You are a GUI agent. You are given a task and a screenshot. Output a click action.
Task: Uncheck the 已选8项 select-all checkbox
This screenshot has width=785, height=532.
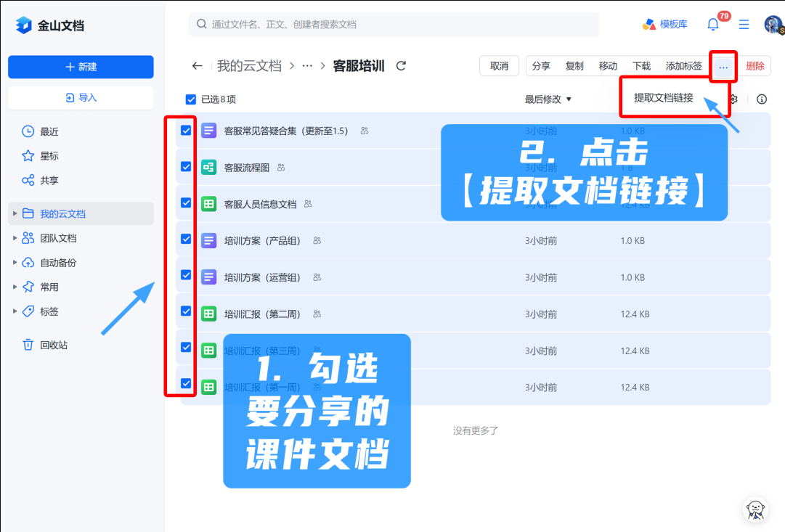(x=191, y=99)
